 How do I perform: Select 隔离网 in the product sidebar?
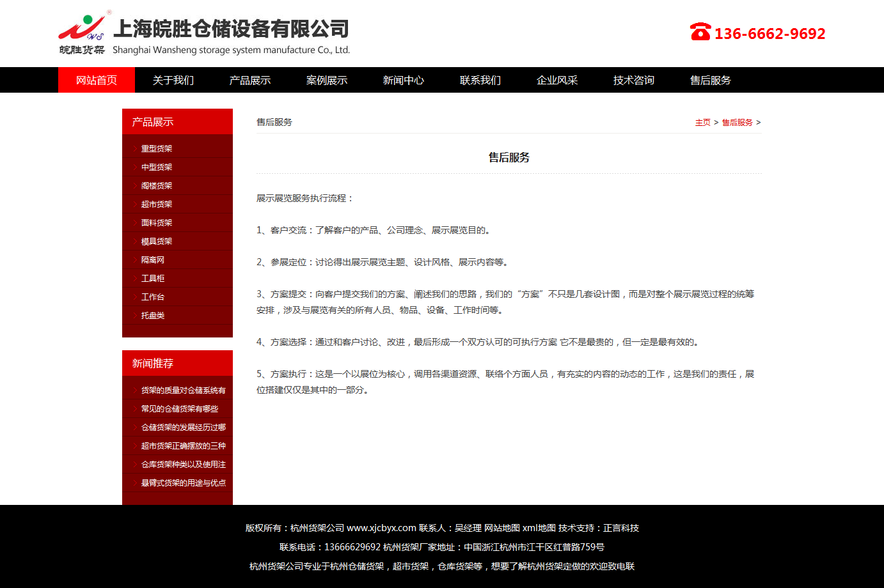153,259
